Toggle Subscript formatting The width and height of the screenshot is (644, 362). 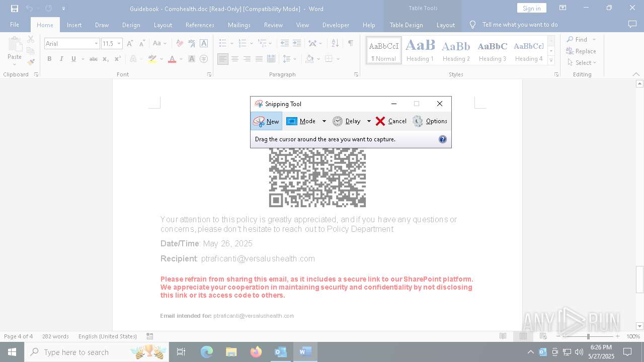106,59
